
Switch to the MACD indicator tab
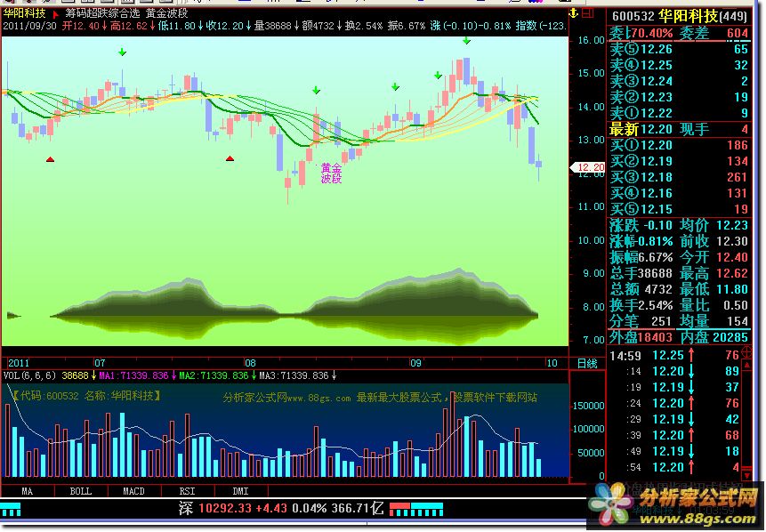tap(133, 491)
